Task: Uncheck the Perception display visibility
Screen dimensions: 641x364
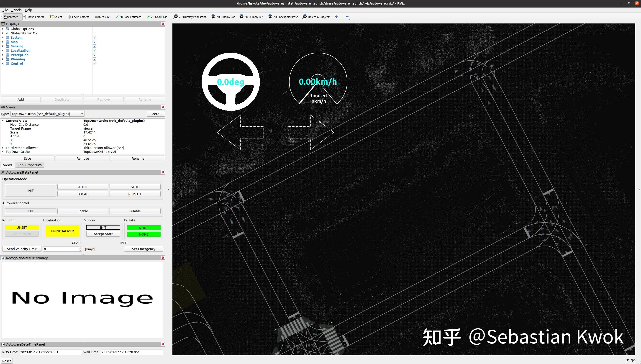Action: point(94,54)
